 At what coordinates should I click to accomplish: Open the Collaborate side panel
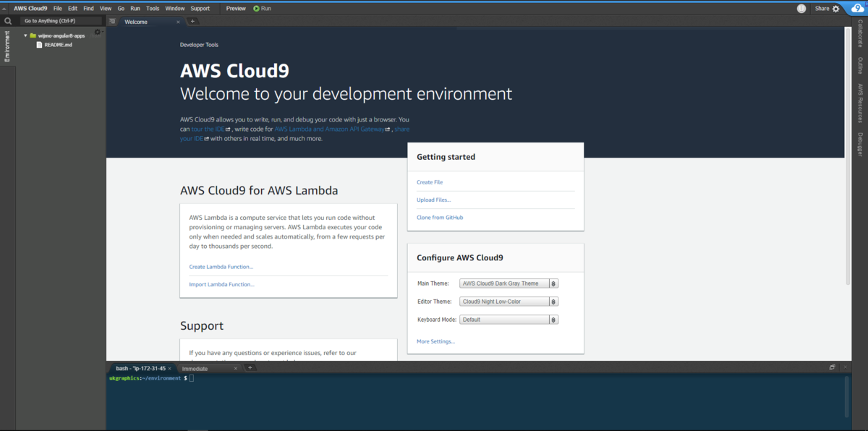tap(860, 34)
